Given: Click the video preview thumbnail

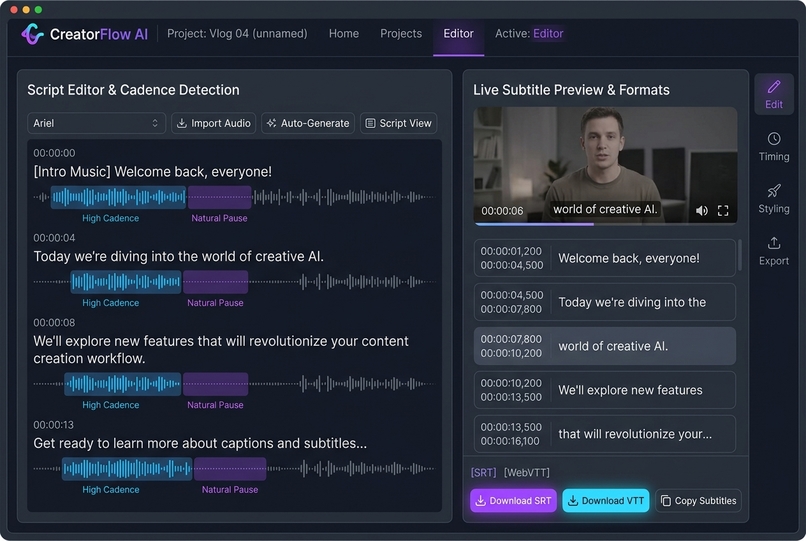Looking at the screenshot, I should click(x=605, y=165).
